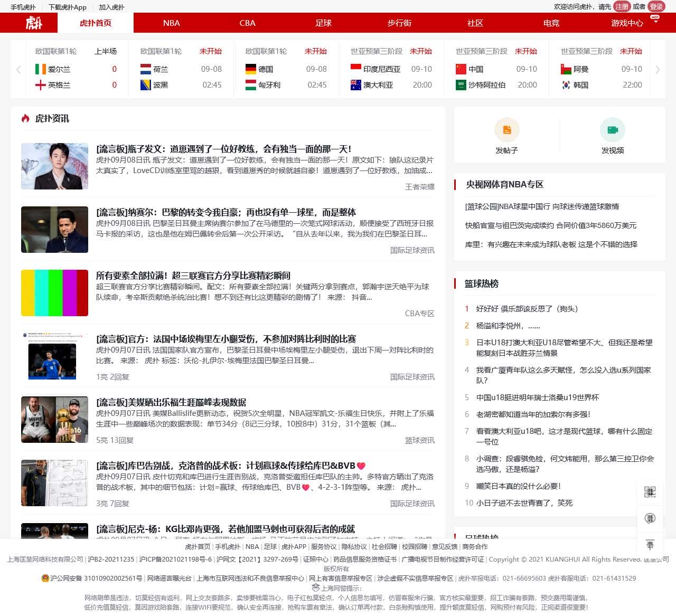Open the NBA navigation tab

coord(171,23)
